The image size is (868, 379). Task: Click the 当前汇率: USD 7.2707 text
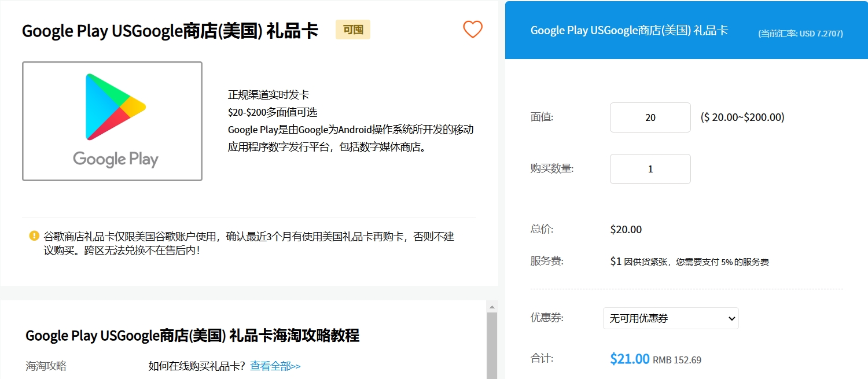coord(800,34)
